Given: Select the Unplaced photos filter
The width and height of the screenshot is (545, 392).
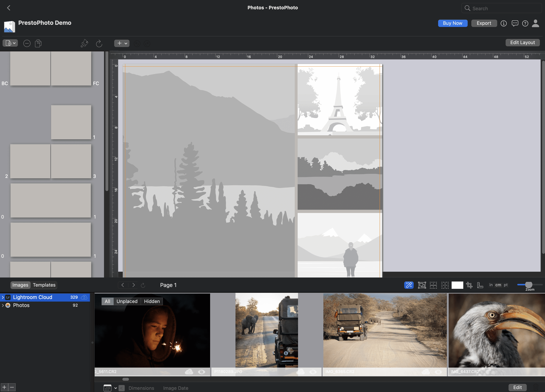Looking at the screenshot, I should pos(127,301).
